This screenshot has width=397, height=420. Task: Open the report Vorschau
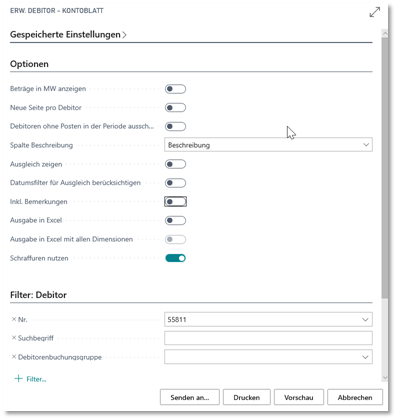click(299, 397)
